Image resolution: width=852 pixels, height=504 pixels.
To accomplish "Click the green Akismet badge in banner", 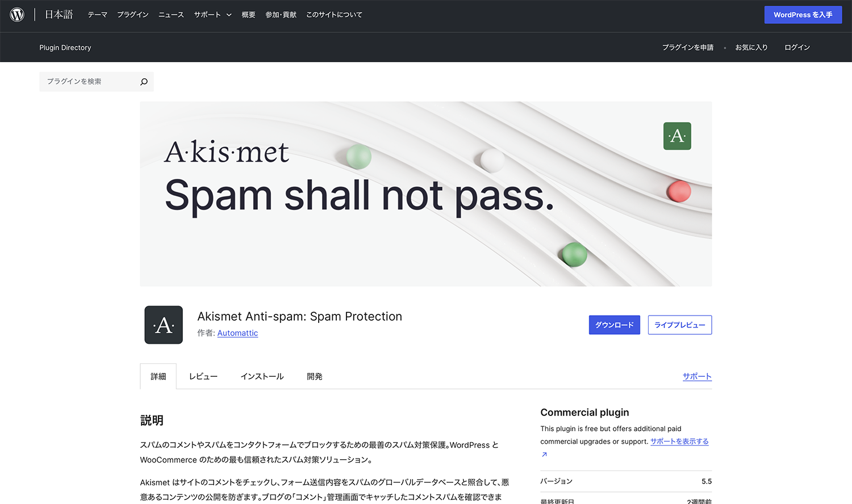I will pyautogui.click(x=677, y=136).
